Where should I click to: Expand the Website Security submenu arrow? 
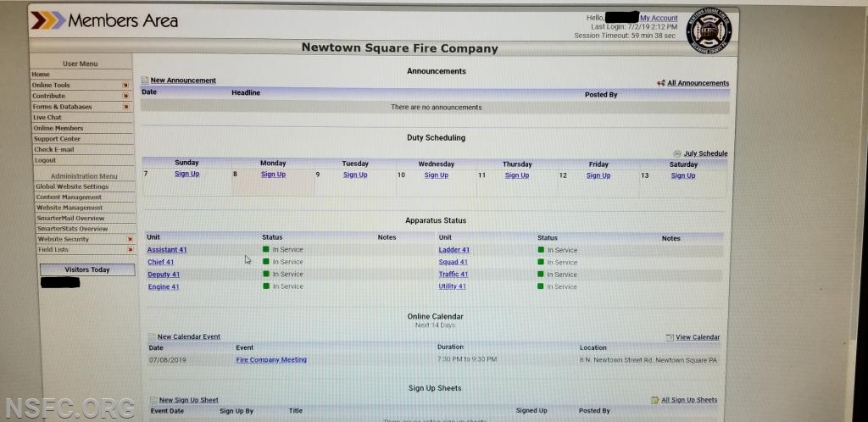tap(130, 239)
